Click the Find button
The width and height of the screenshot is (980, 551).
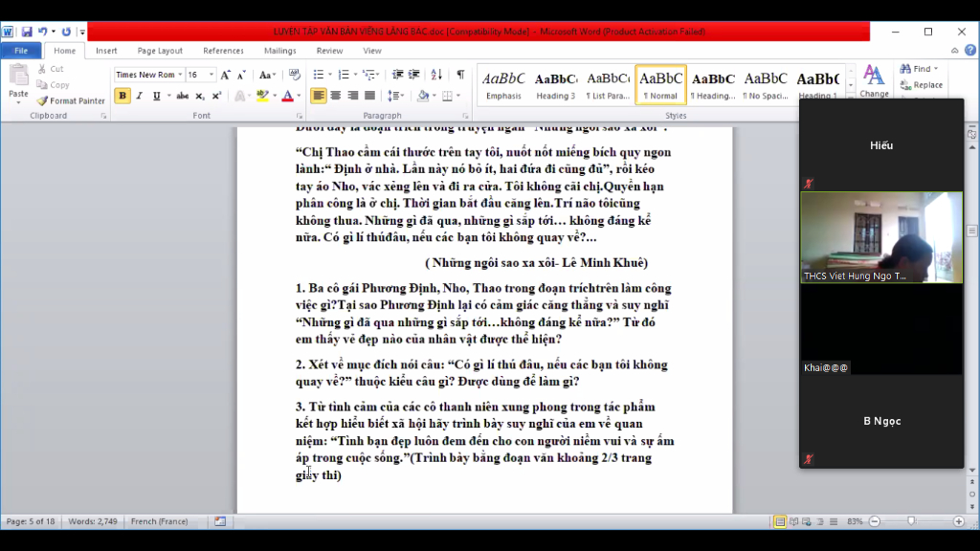[919, 69]
